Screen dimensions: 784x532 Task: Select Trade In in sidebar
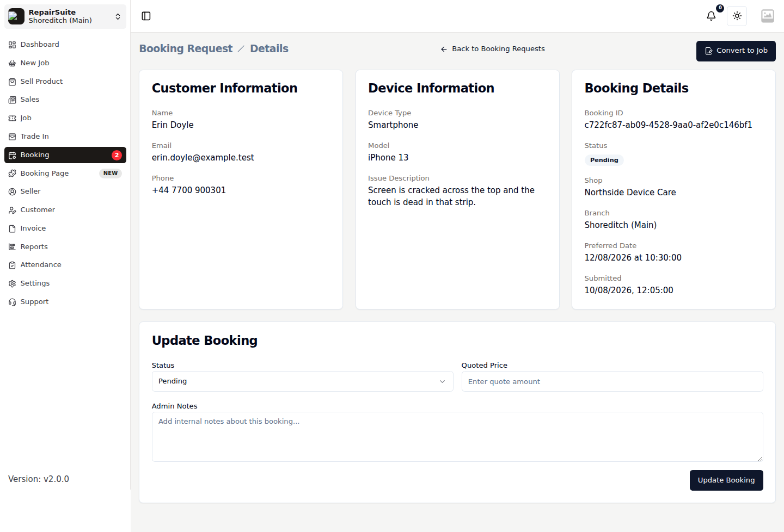point(65,137)
